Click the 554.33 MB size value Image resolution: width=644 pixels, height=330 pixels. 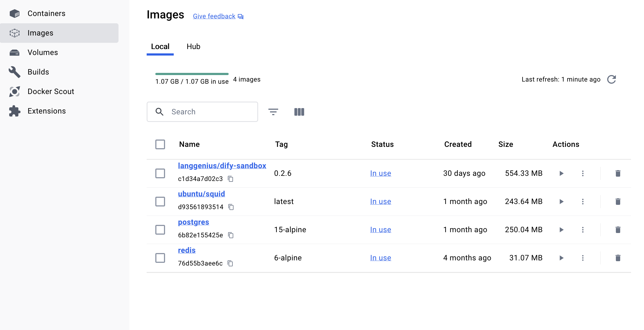(524, 173)
